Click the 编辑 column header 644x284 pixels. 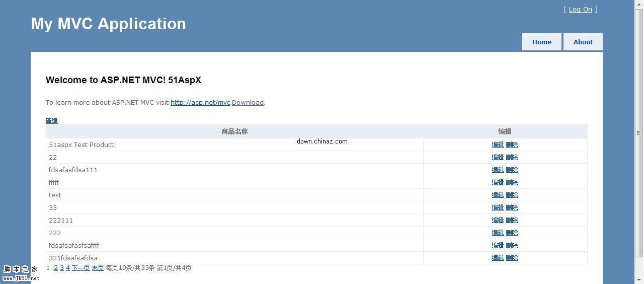[505, 131]
